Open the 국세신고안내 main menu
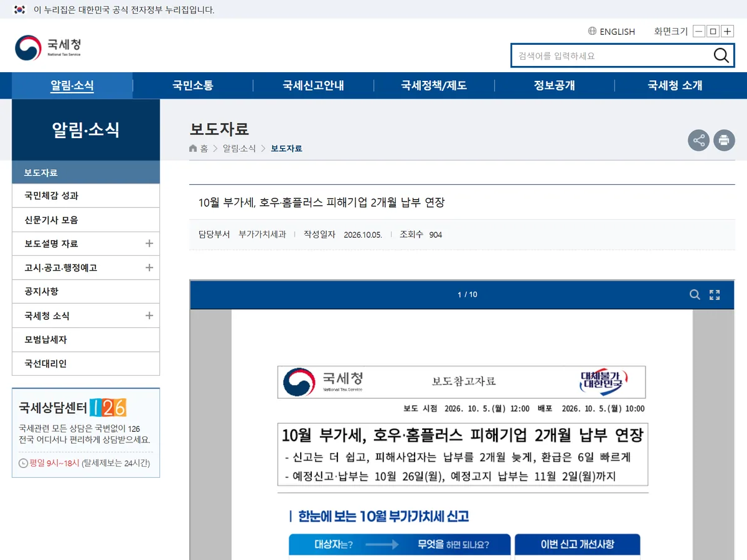This screenshot has width=747, height=560. click(313, 86)
